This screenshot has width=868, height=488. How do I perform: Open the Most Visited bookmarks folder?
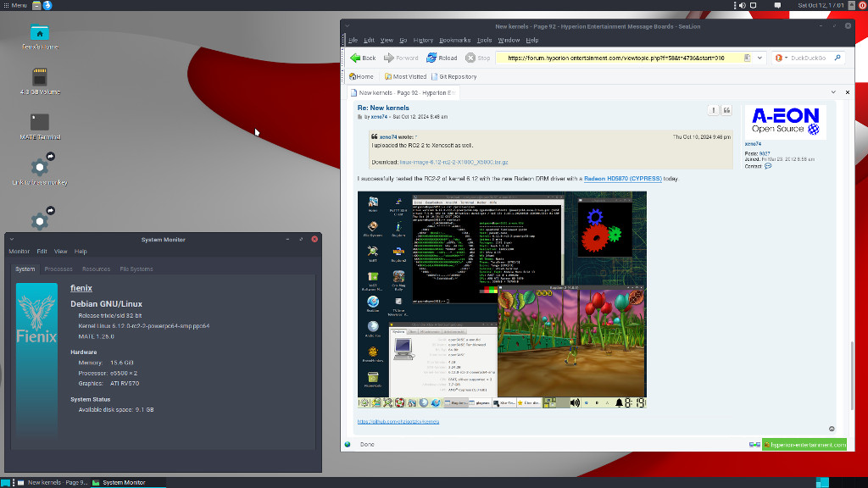[405, 76]
